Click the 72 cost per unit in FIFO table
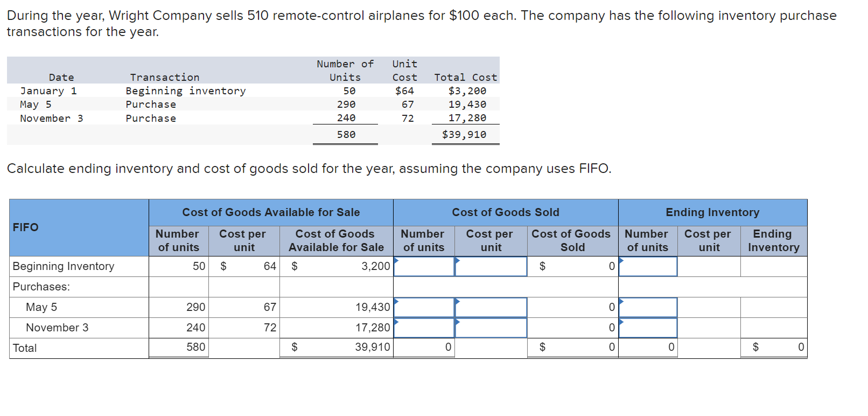The image size is (868, 416). [244, 328]
